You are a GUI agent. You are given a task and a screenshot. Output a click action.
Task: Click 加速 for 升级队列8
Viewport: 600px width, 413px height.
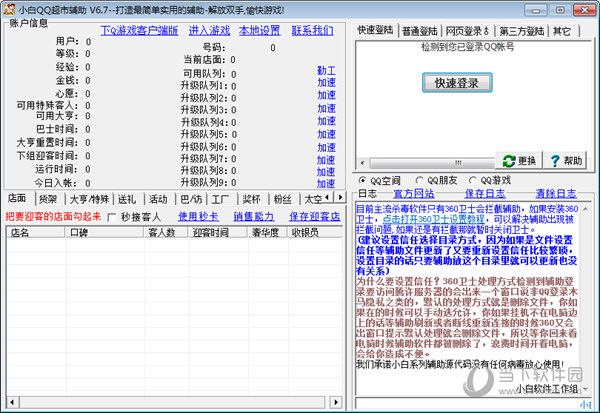326,172
